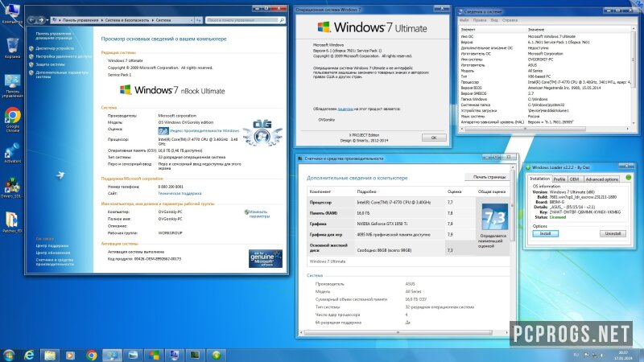The height and width of the screenshot is (362, 644).
Task: Select the Windows flag logo taskbar button
Action: pyautogui.click(x=155, y=355)
